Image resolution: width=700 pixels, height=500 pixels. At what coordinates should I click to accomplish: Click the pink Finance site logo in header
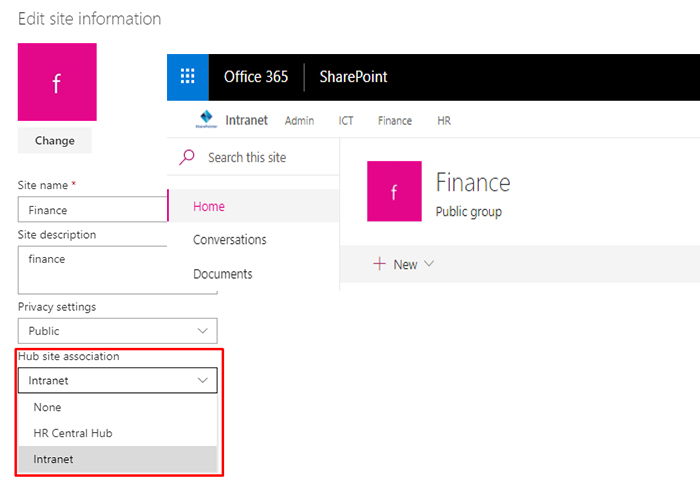click(394, 191)
